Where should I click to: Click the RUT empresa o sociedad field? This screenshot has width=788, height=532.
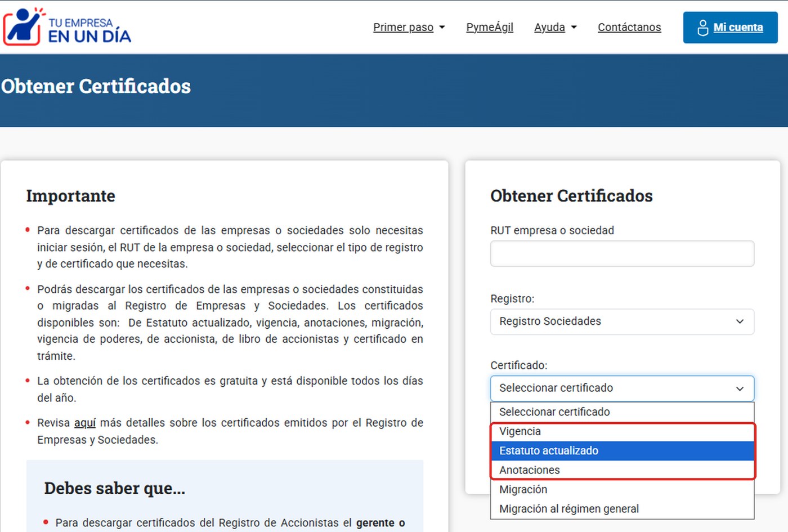point(622,254)
